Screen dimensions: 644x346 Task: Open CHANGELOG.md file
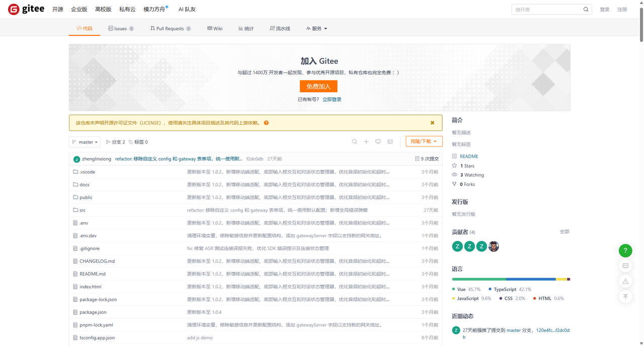pyautogui.click(x=97, y=261)
